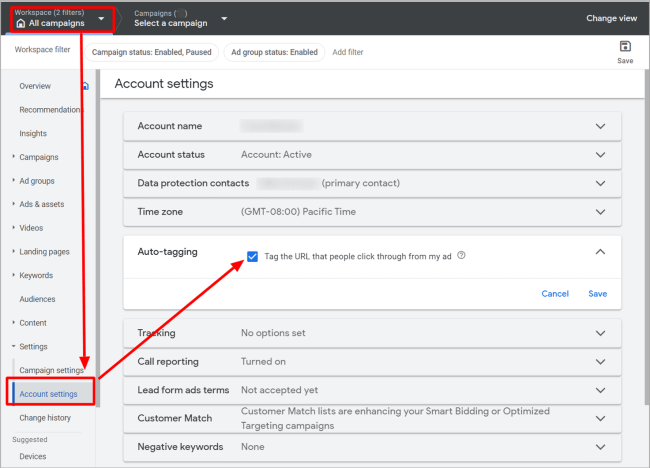The height and width of the screenshot is (468, 650).
Task: Click the Not accepted yet value
Action: coord(279,390)
